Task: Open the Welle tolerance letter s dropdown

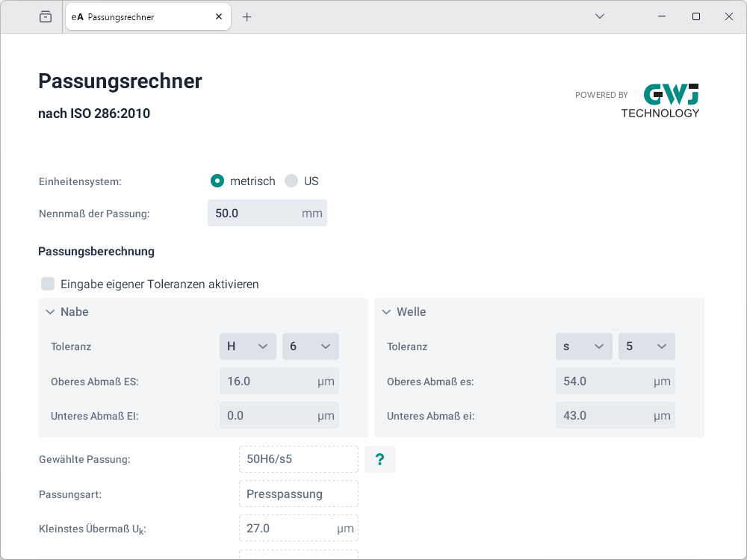Action: point(584,346)
